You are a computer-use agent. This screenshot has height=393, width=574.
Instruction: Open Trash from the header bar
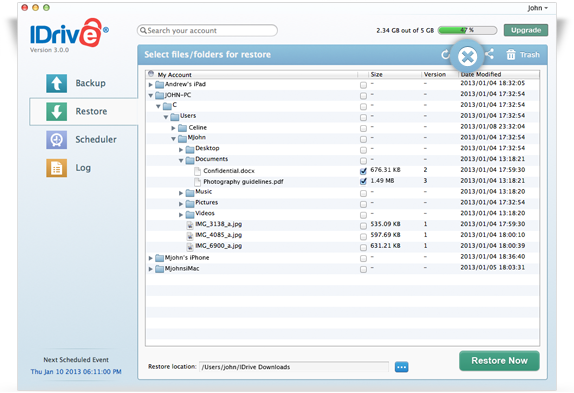click(523, 55)
